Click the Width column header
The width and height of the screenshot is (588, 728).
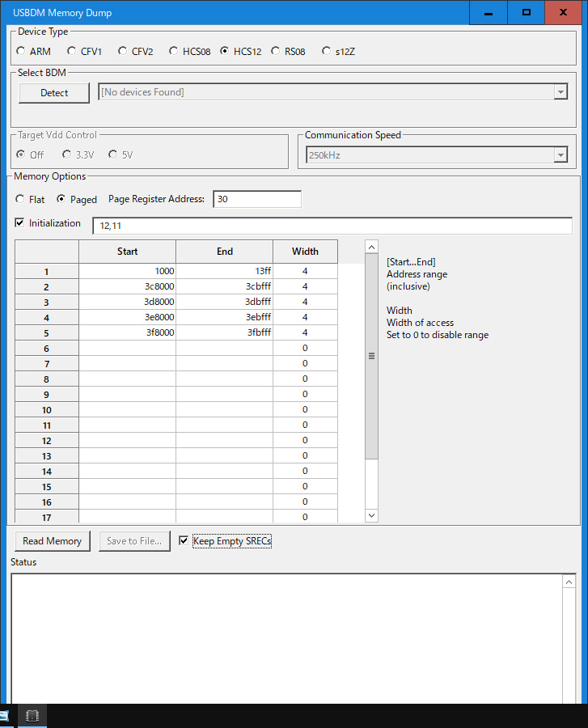pyautogui.click(x=306, y=252)
